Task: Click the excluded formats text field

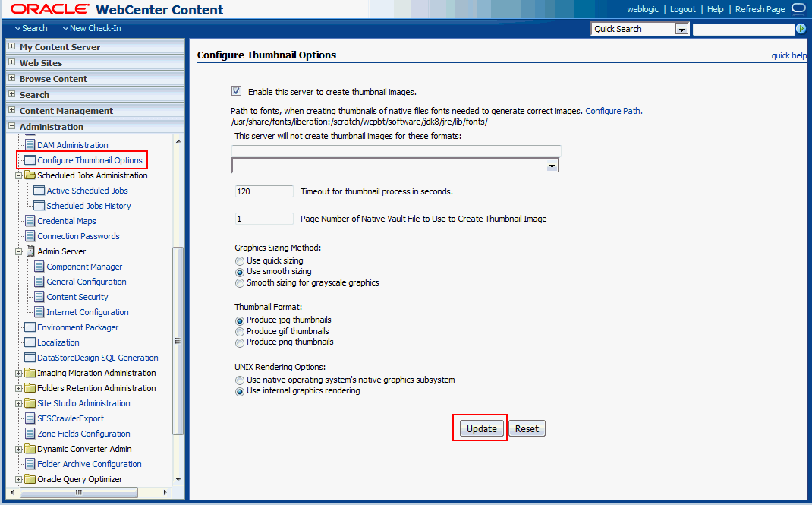Action: (x=396, y=150)
